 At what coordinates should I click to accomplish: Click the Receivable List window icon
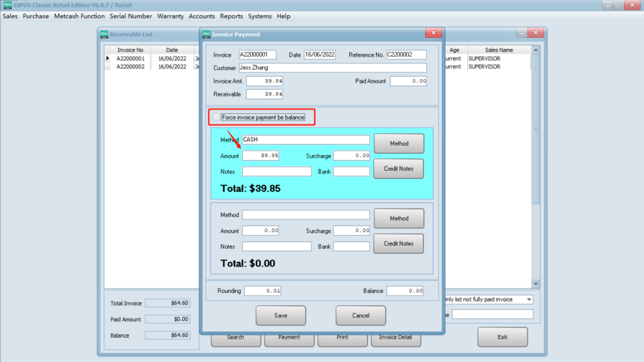104,34
